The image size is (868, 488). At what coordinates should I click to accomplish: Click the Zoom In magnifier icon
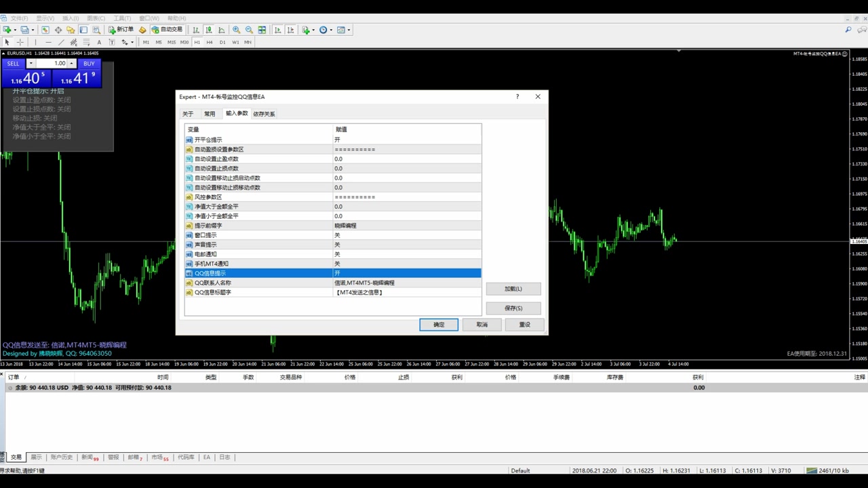point(236,30)
